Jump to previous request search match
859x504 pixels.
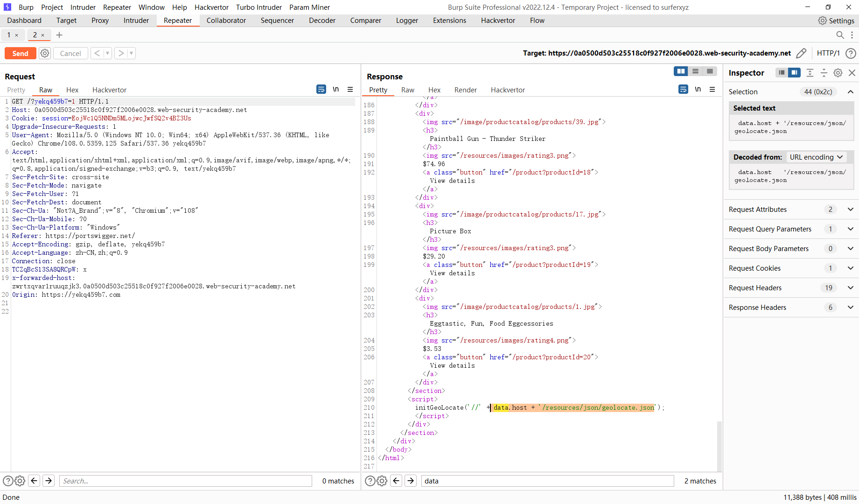click(x=34, y=481)
